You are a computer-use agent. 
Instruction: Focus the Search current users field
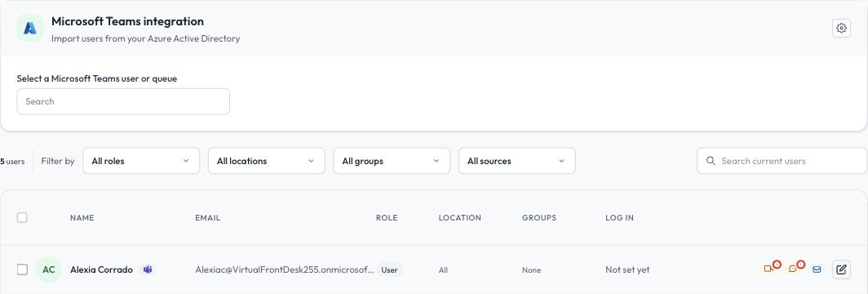(782, 161)
